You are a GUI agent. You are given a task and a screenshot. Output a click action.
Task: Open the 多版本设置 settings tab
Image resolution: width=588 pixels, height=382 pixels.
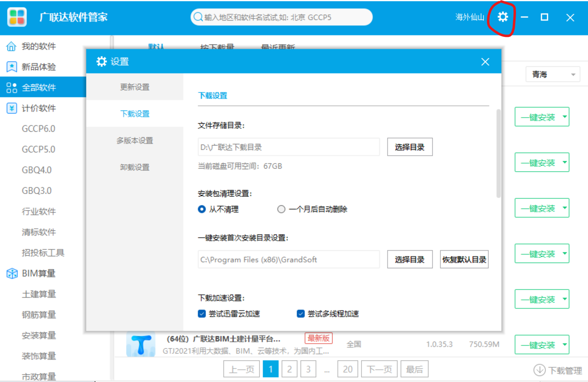coord(135,141)
